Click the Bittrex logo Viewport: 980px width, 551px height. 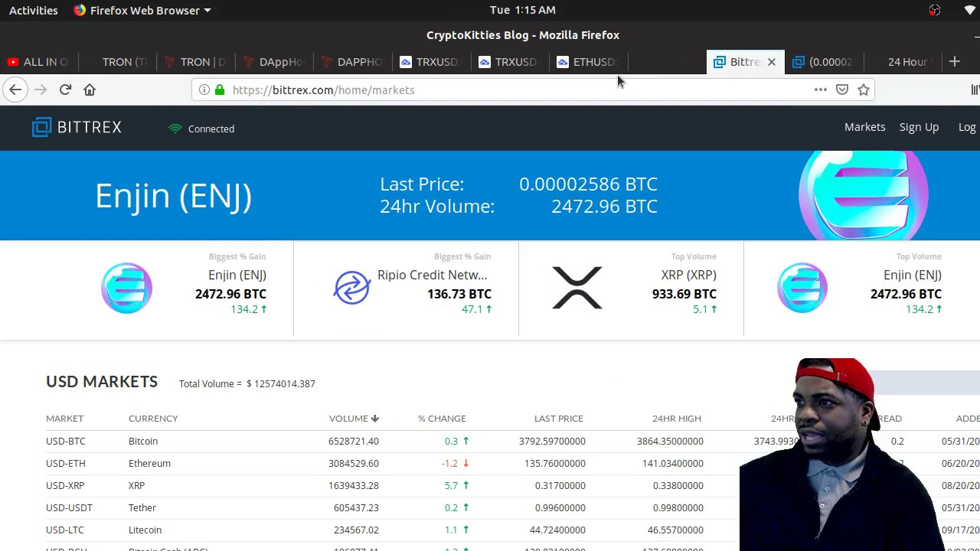click(77, 127)
